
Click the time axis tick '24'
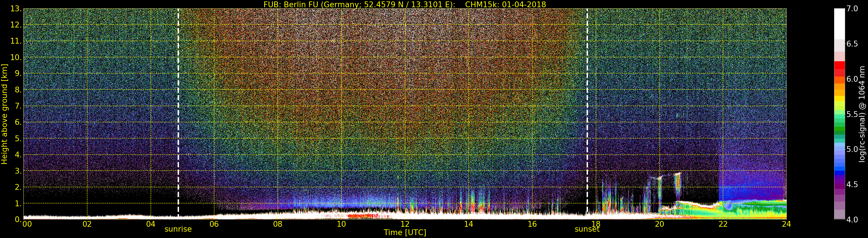tap(786, 224)
